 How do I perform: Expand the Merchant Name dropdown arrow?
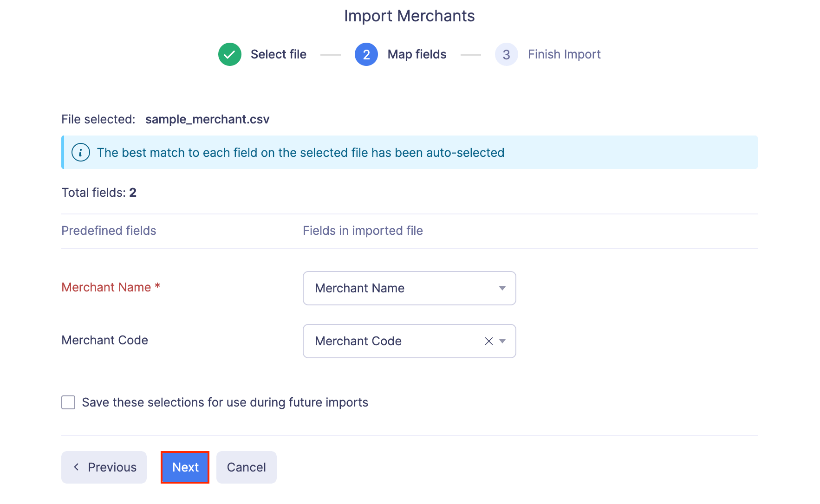(x=502, y=288)
